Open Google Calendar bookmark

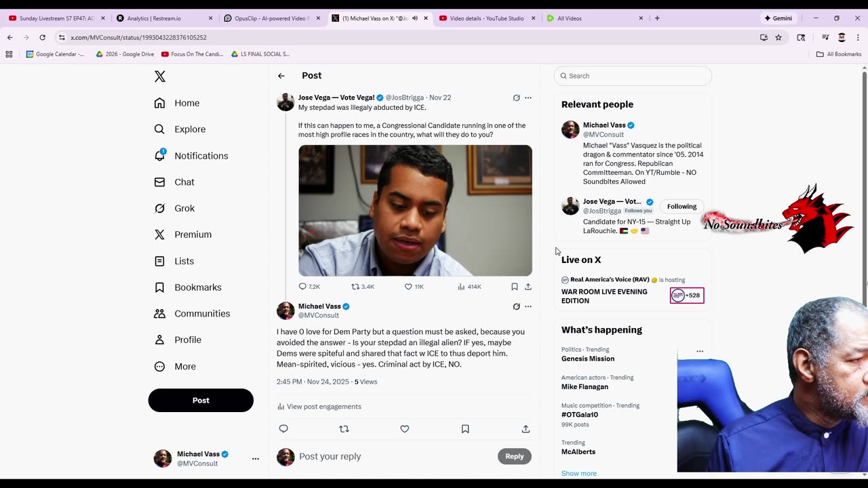[56, 54]
